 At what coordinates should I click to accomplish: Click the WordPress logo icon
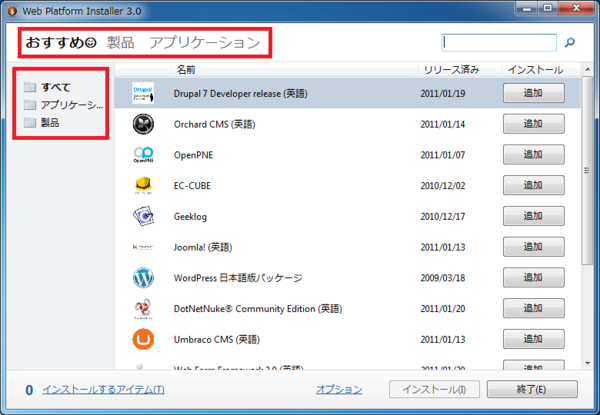(x=143, y=278)
